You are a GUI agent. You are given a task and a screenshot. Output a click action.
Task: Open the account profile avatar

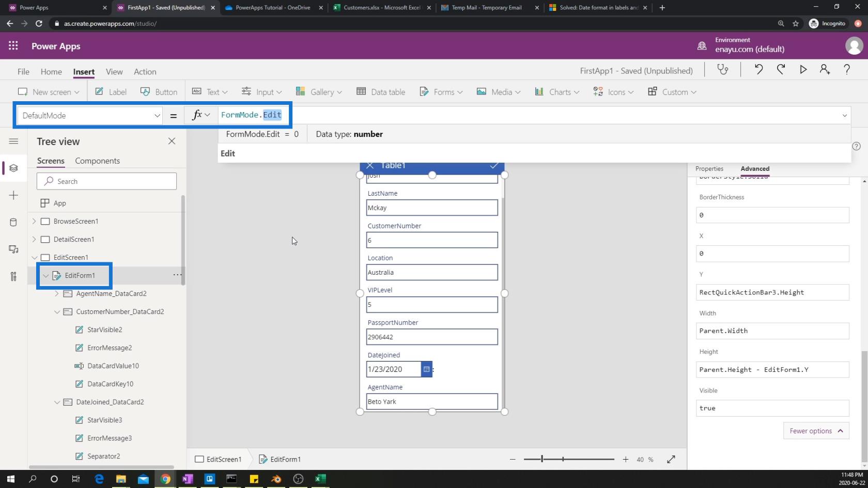point(854,46)
